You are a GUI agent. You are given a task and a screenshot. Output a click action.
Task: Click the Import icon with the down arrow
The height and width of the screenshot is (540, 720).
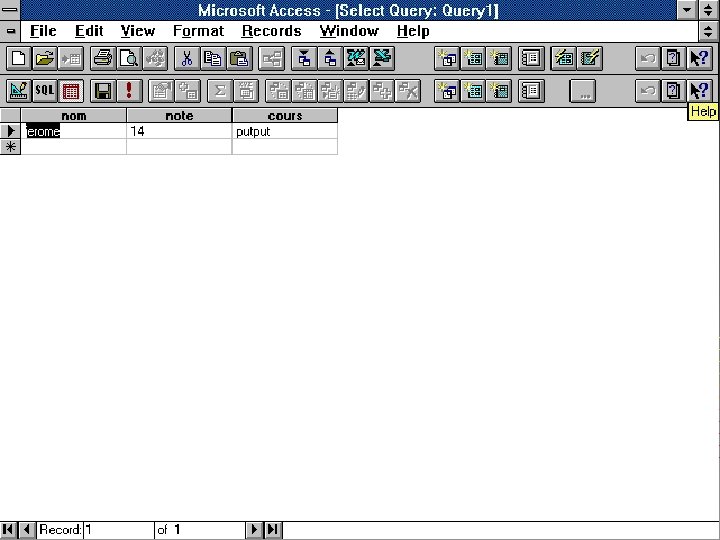(304, 59)
